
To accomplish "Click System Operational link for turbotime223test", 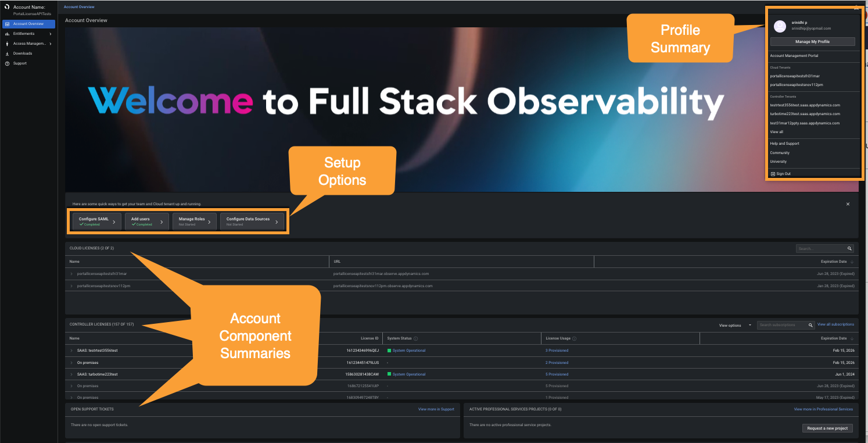I will (x=409, y=374).
